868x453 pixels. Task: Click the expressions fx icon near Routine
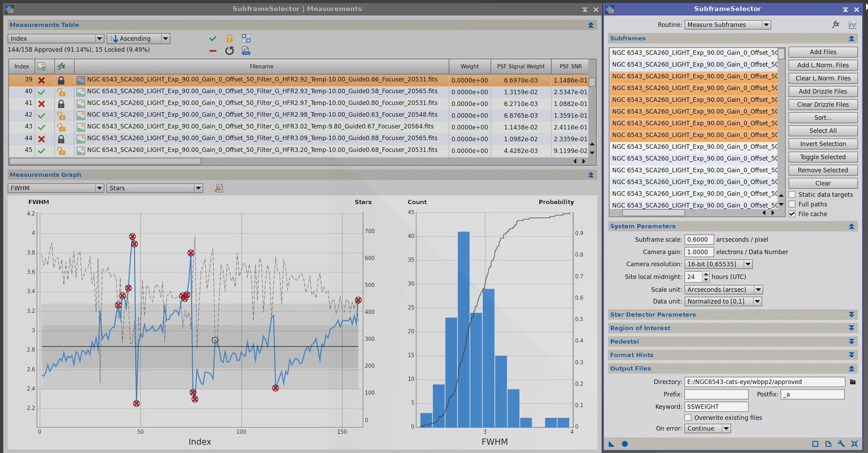(x=836, y=24)
